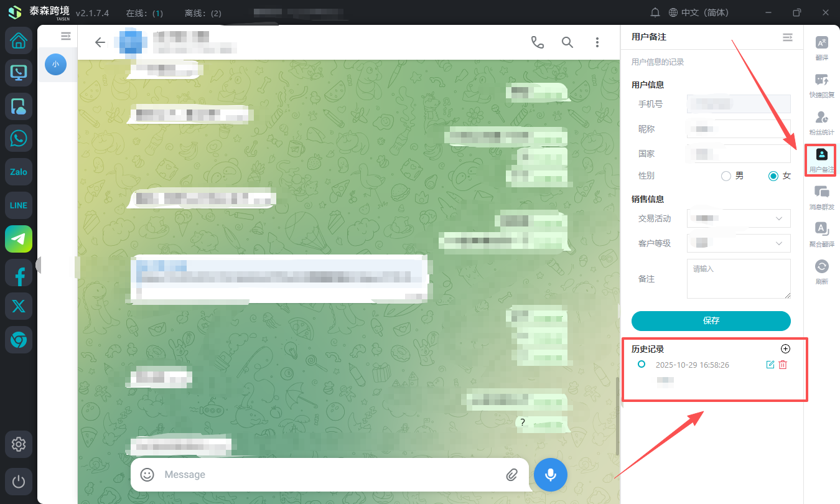
Task: Delete the history record with trash icon
Action: (783, 365)
